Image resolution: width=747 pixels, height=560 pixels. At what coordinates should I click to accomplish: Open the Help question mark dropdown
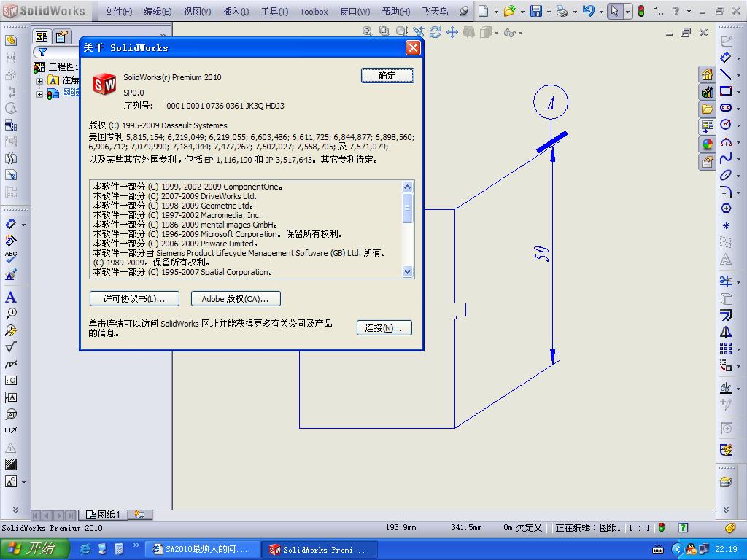click(689, 12)
